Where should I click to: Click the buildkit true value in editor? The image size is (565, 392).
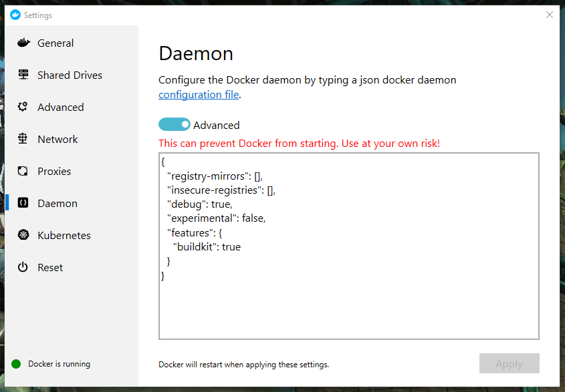pyautogui.click(x=231, y=246)
